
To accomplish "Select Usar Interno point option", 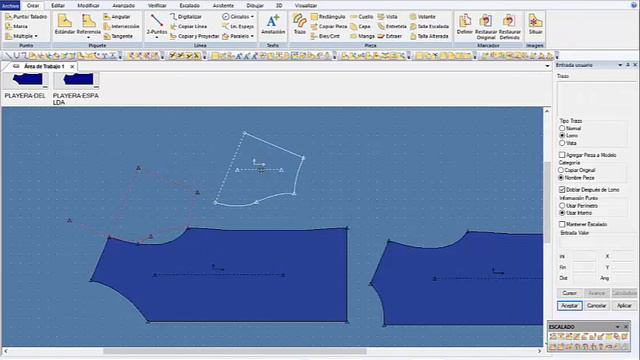I will click(562, 213).
